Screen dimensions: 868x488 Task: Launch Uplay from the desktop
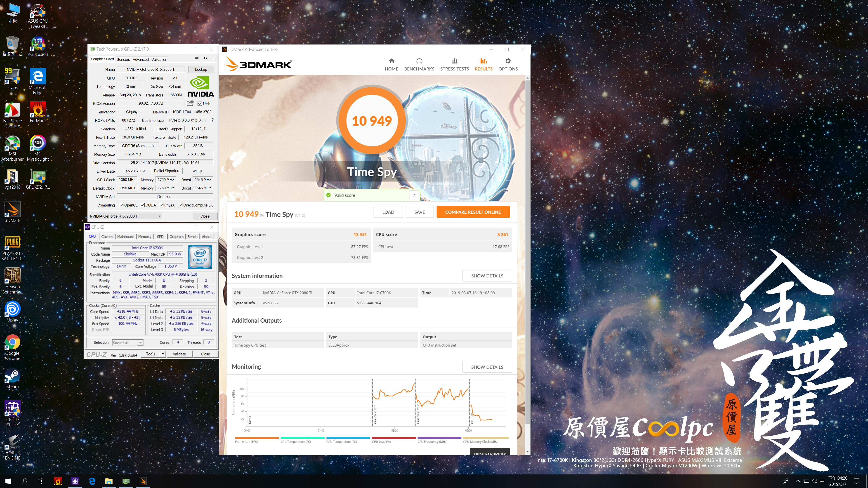coord(12,312)
